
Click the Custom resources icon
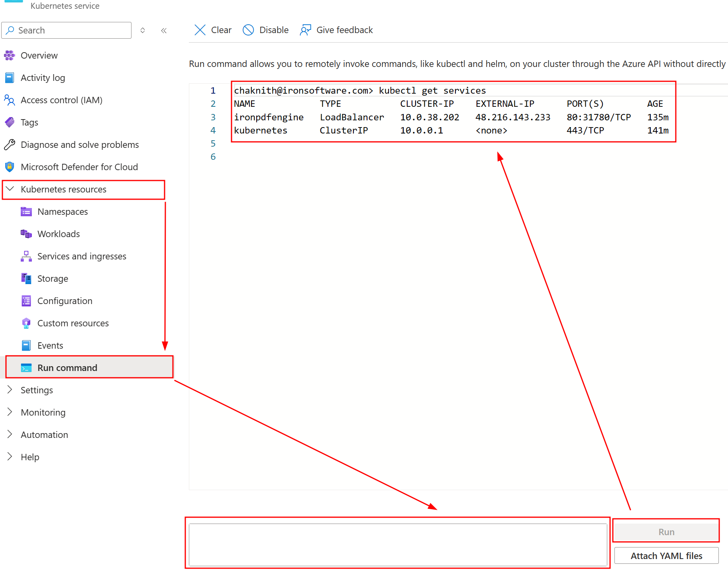click(x=26, y=323)
